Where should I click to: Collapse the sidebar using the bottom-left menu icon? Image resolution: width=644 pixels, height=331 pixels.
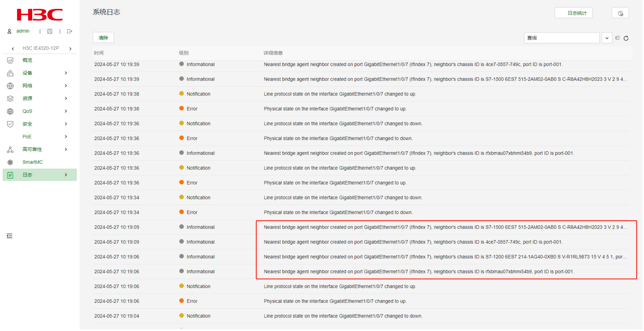[x=9, y=236]
